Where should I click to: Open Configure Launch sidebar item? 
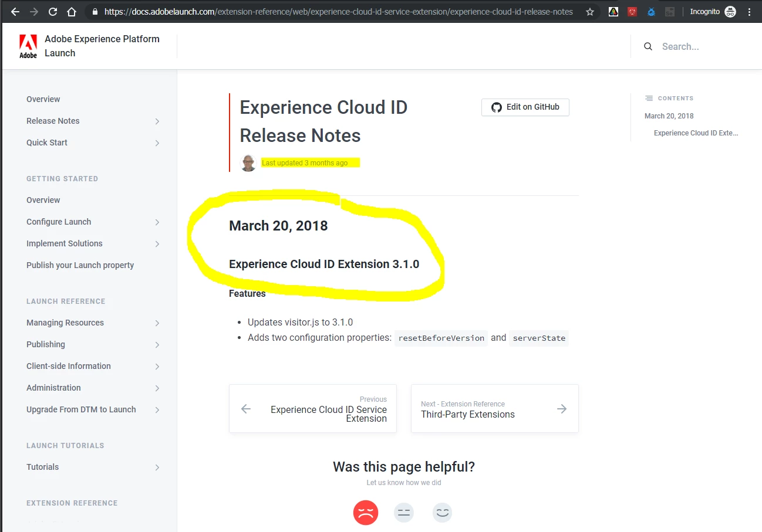(x=59, y=222)
